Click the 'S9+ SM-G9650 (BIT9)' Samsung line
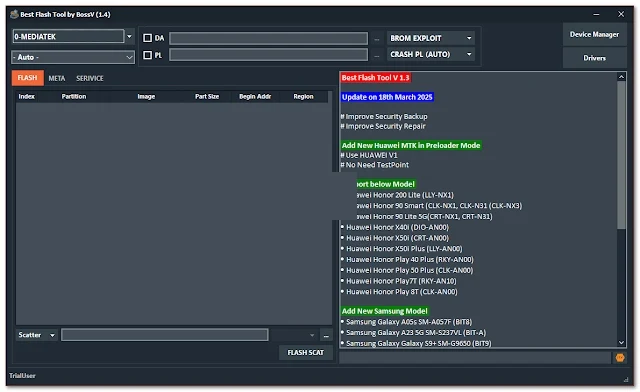 [416, 343]
